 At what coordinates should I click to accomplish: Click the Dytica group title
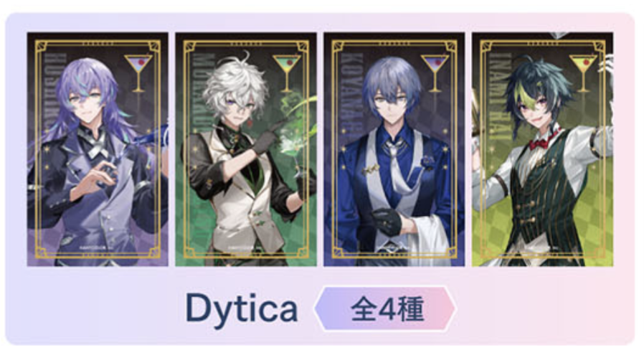242,309
